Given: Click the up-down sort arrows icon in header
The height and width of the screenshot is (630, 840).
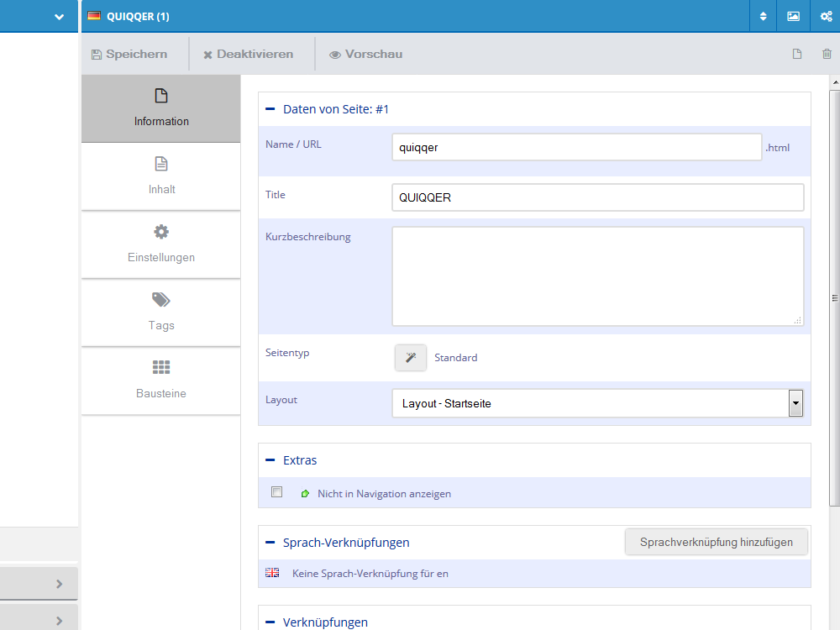Looking at the screenshot, I should point(763,16).
